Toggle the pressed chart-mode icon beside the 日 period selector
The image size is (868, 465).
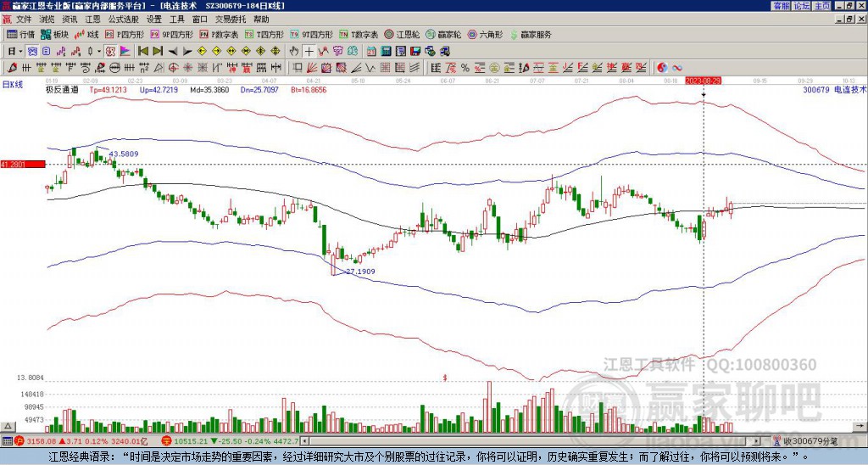point(33,52)
